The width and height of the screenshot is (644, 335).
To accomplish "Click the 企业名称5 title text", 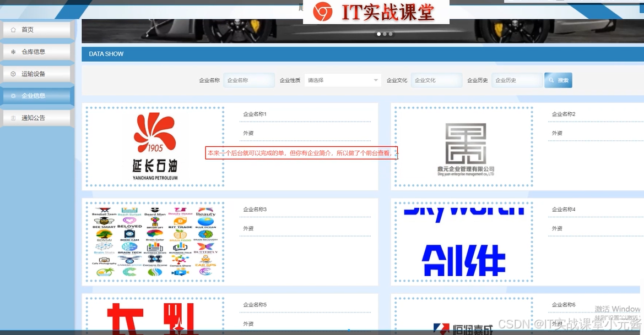I will (255, 305).
